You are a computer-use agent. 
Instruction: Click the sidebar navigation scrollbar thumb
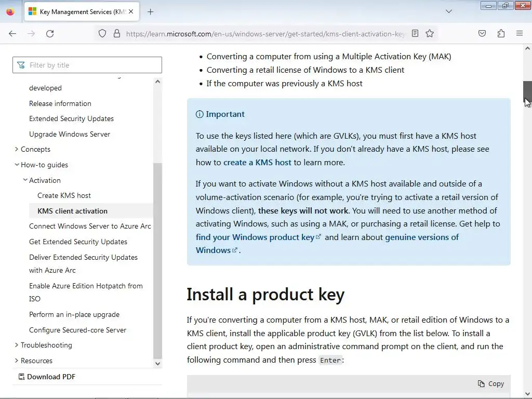[157, 260]
